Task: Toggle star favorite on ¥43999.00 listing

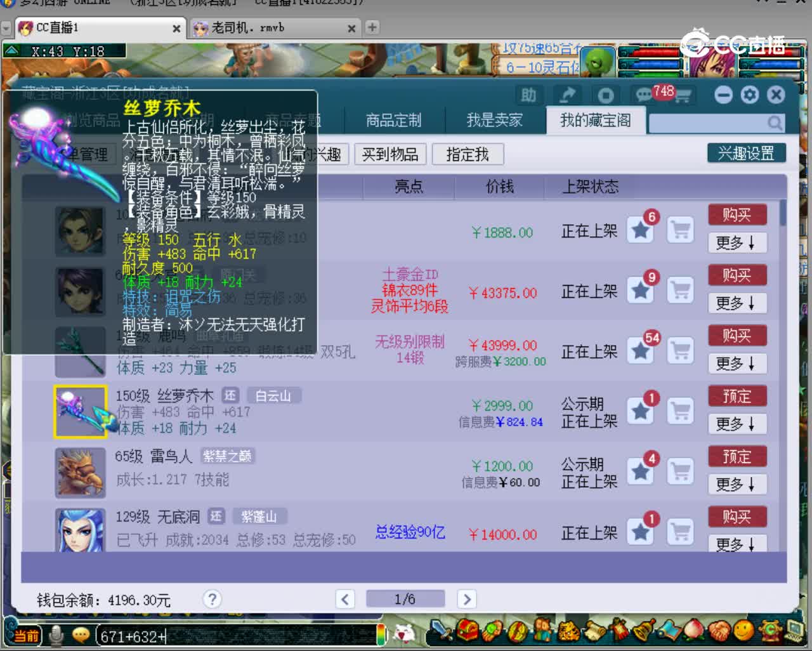Action: tap(641, 351)
